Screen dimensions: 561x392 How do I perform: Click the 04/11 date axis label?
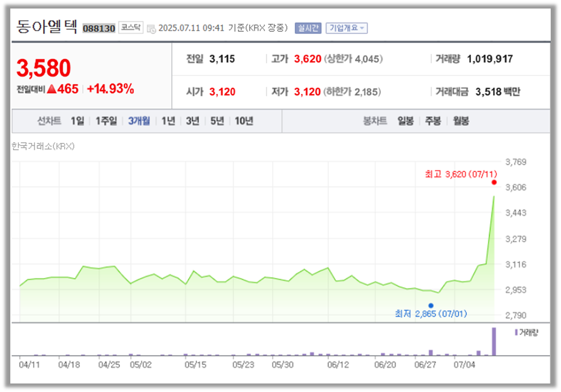[x=30, y=365]
